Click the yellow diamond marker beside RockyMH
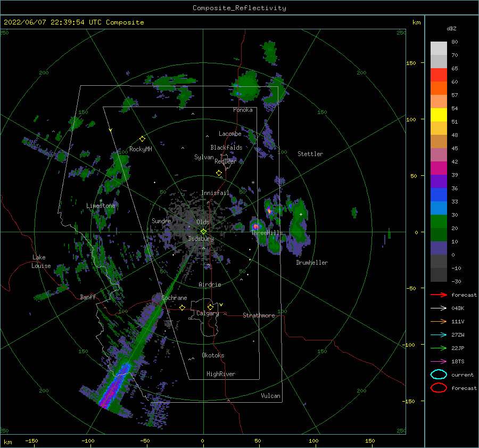Viewport: 479px width, 448px height. (142, 139)
